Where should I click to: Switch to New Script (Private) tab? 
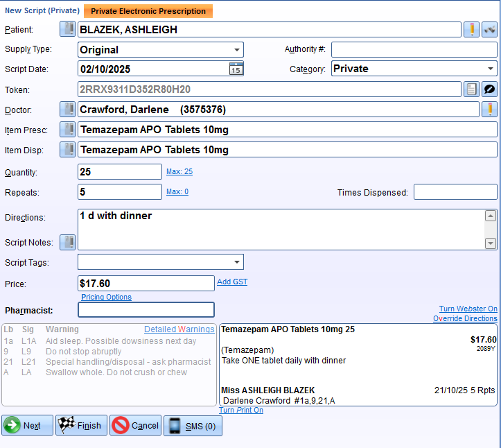[x=41, y=11]
